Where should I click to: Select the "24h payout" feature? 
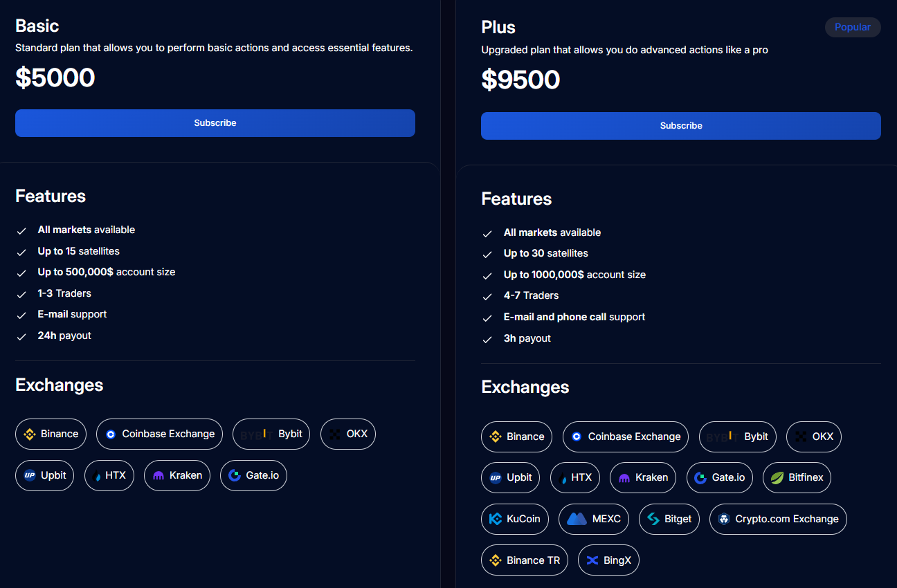point(64,336)
